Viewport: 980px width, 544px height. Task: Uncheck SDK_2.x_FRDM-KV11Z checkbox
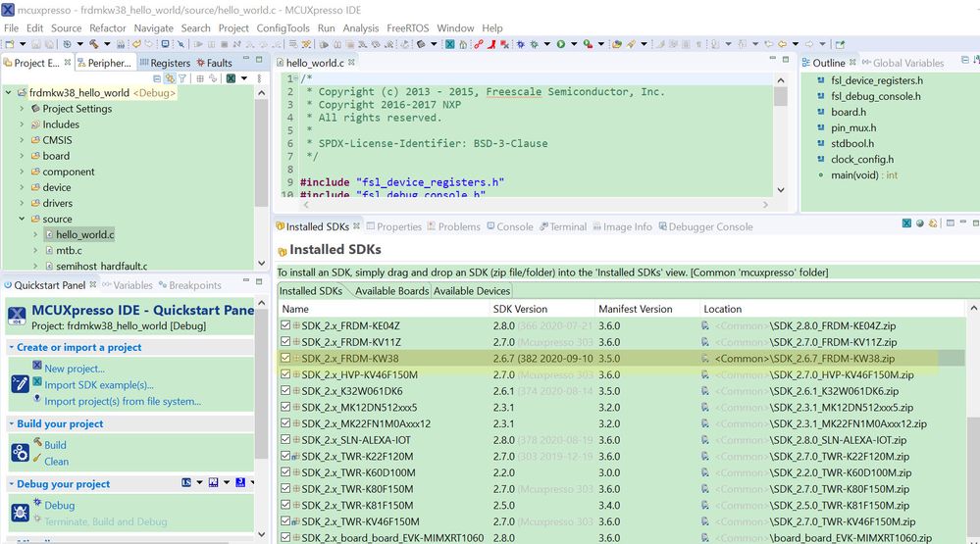coord(285,342)
